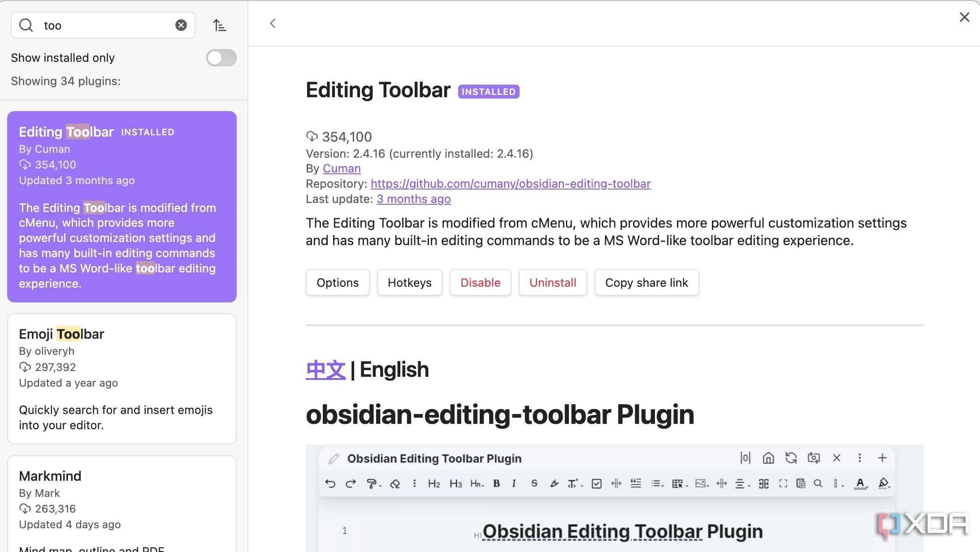Click the back navigation arrow button
This screenshot has width=980, height=552.
[x=272, y=23]
